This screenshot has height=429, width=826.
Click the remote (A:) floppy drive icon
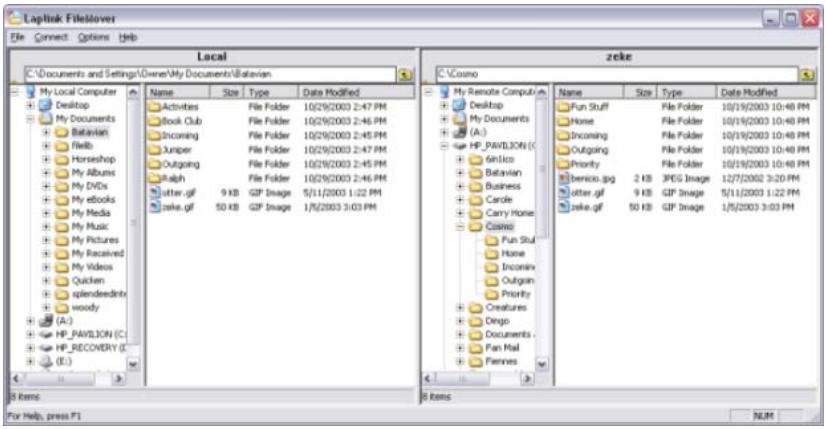460,132
